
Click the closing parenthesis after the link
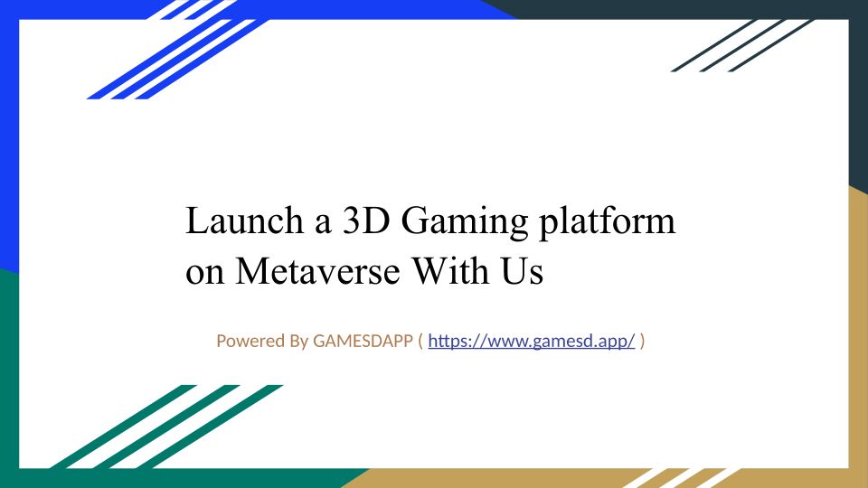(642, 342)
